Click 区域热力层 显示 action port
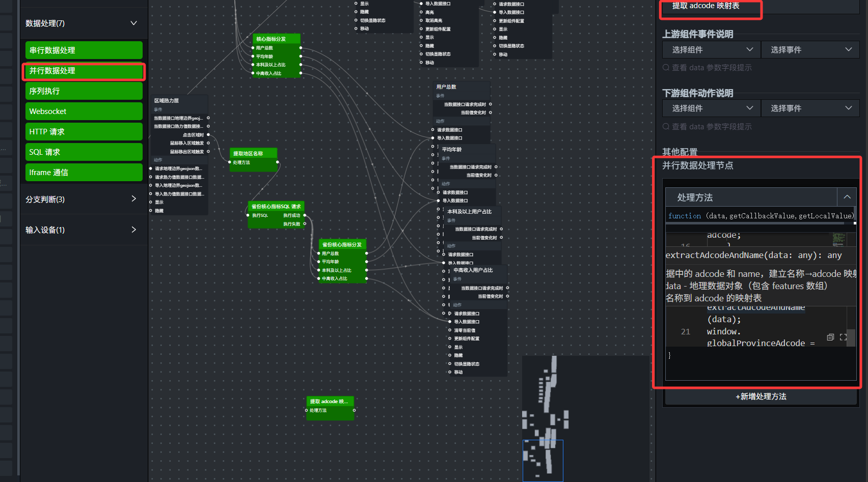The width and height of the screenshot is (868, 482). click(151, 202)
